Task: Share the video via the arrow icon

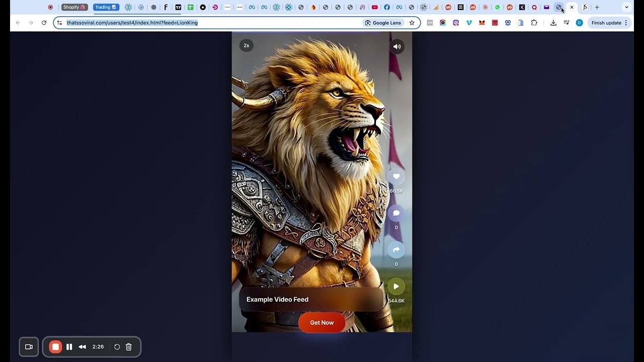Action: 396,250
